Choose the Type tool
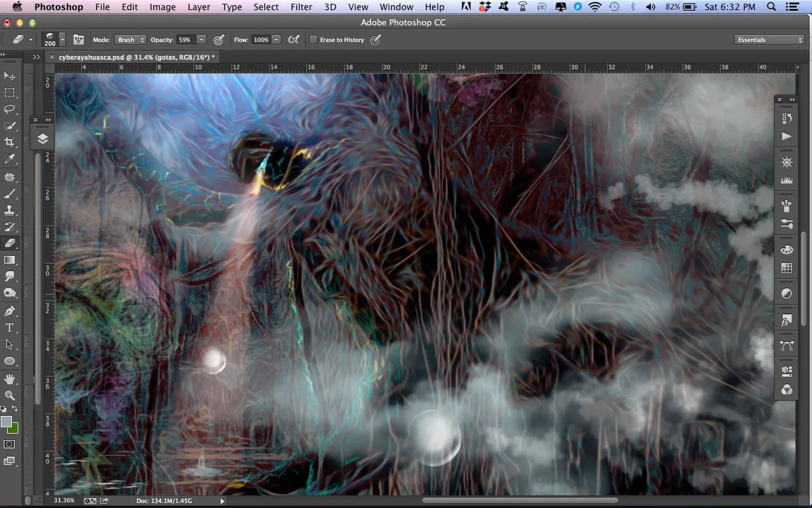 pos(10,328)
